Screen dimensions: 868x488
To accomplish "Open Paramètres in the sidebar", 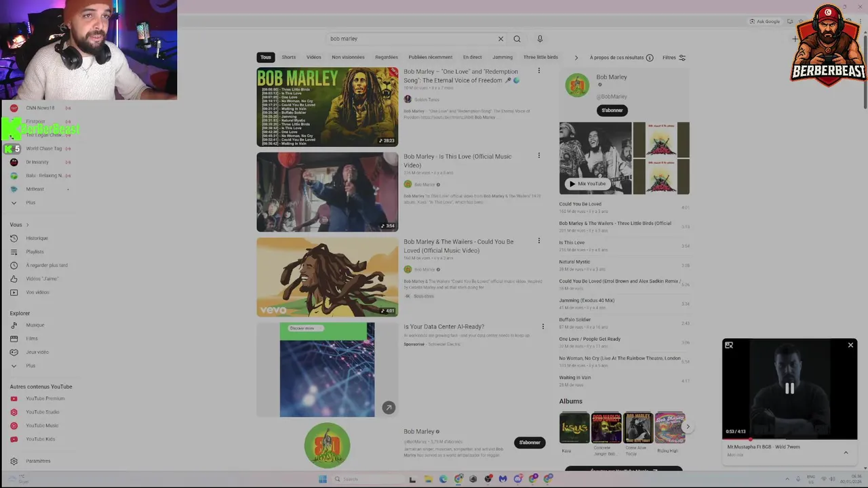I will (x=38, y=461).
